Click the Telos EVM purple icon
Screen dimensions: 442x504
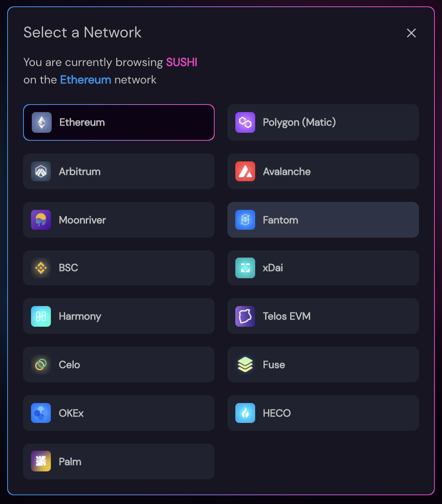pos(245,316)
